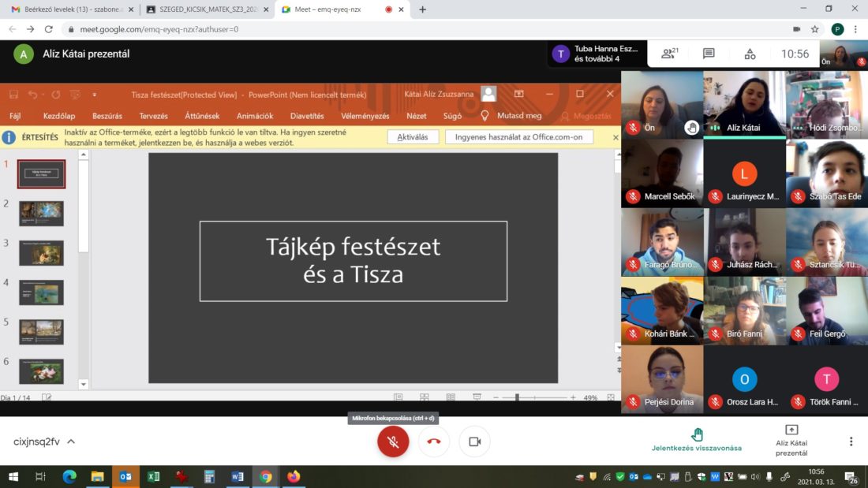Toggle the camera button in Meet
This screenshot has height=488, width=868.
pos(474,441)
